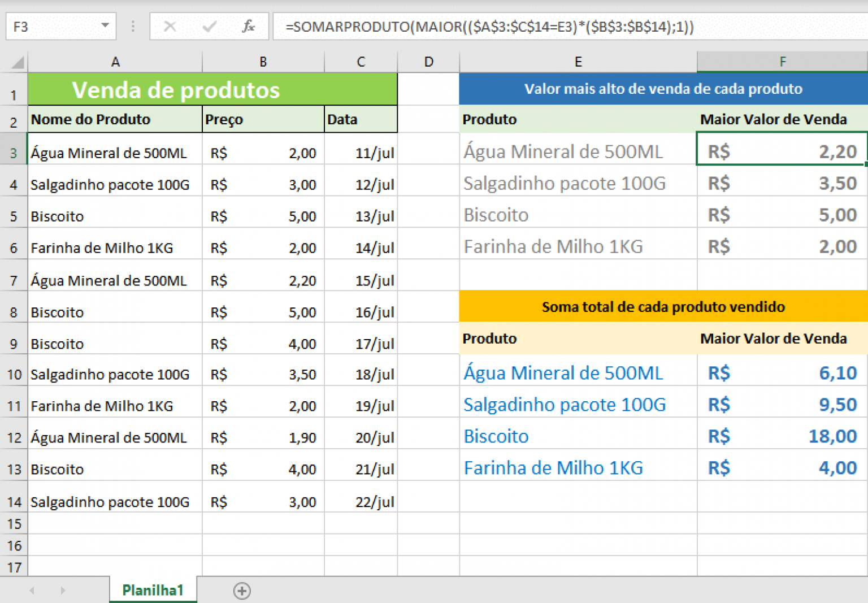Select cell F4 showing R$ 3,50
Screen dimensions: 868x603
782,181
